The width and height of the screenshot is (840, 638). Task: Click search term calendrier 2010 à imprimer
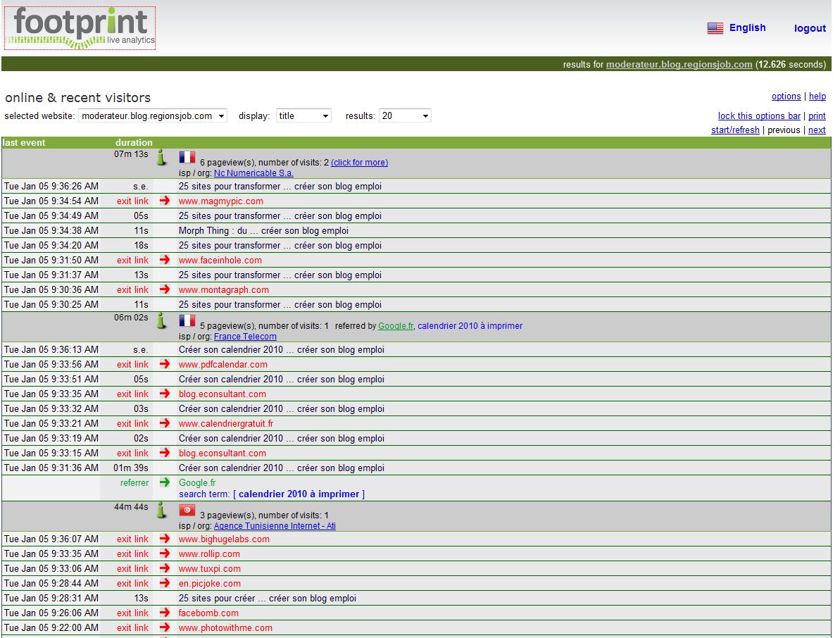[299, 494]
